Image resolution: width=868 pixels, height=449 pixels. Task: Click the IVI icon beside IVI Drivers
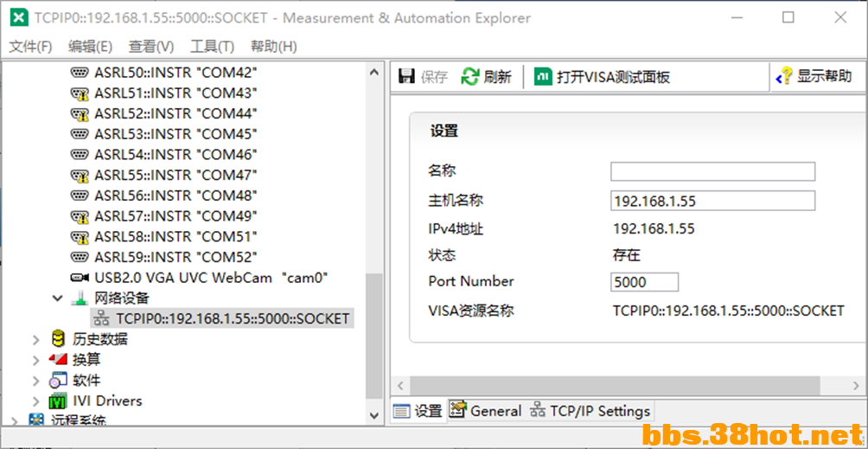click(58, 401)
